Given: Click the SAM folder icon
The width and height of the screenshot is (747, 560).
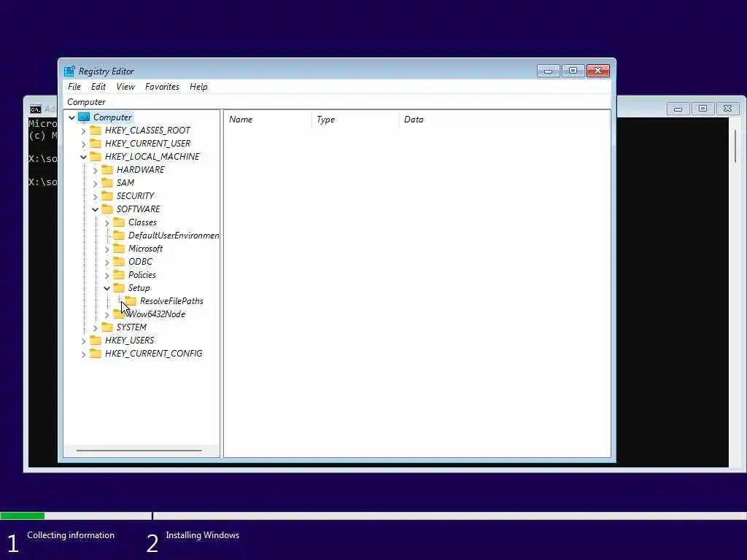Looking at the screenshot, I should coord(107,183).
